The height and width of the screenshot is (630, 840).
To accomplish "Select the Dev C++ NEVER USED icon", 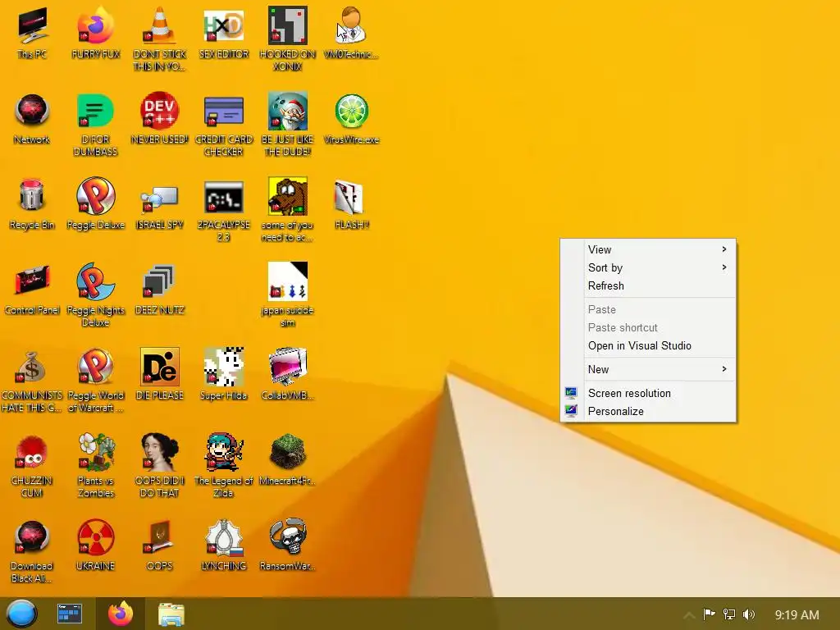I will pyautogui.click(x=159, y=111).
